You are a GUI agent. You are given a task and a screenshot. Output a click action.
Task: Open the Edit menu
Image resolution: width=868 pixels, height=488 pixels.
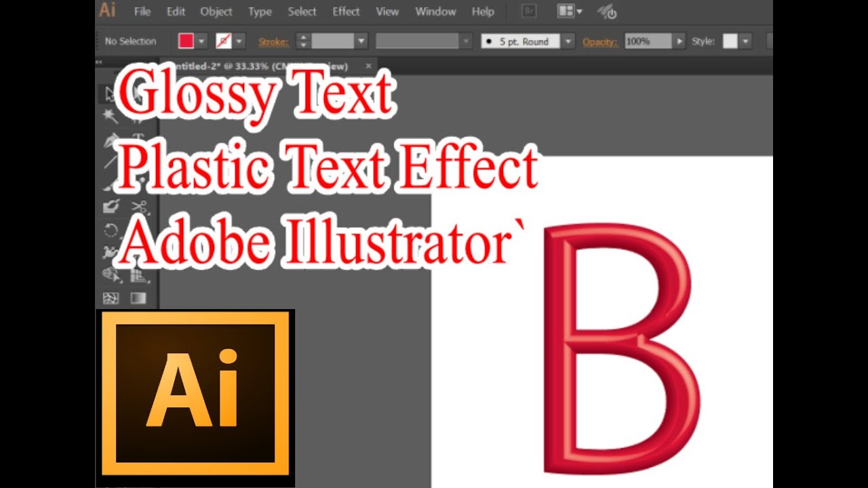tap(176, 12)
